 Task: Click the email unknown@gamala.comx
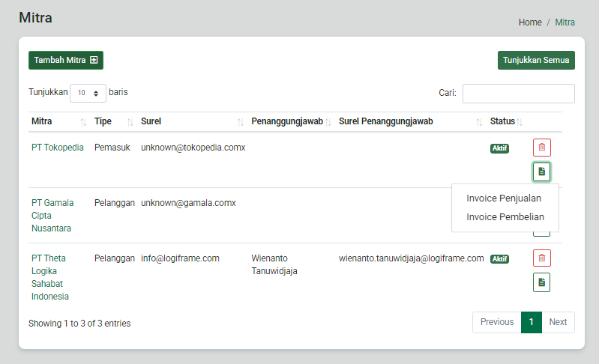point(188,203)
